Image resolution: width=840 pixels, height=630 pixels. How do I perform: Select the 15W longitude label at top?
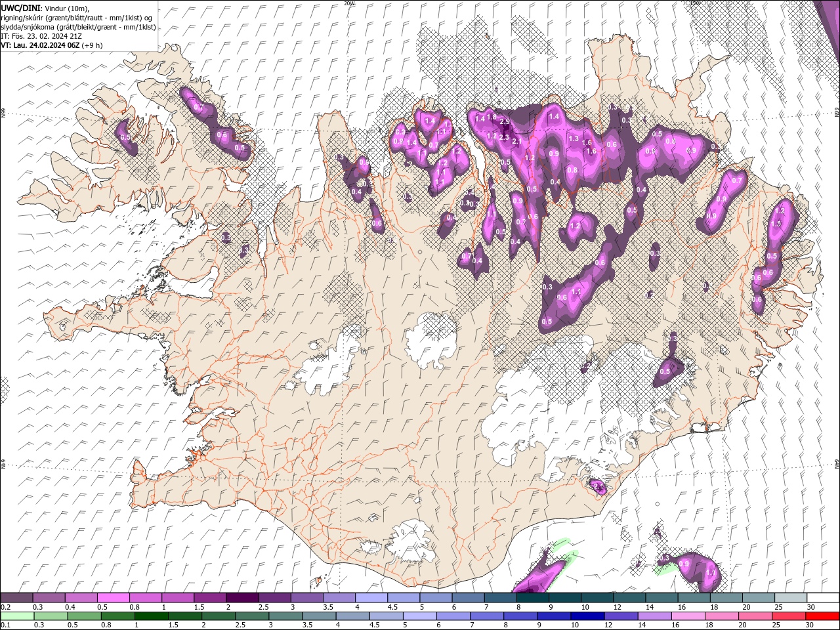[695, 3]
